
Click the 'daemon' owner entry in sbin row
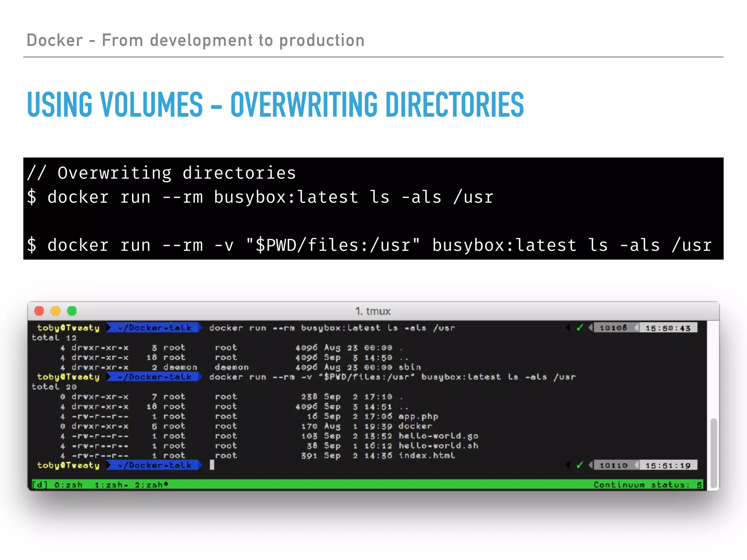point(180,367)
